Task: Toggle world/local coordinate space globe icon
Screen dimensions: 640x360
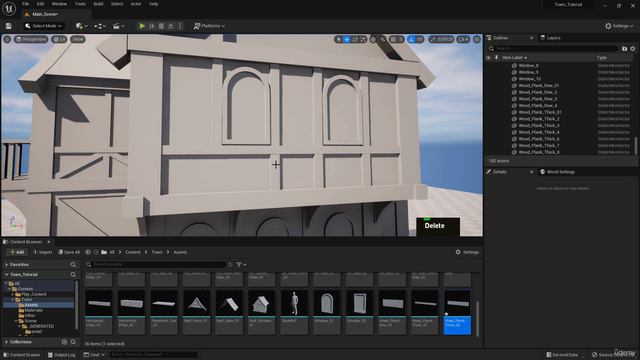Action: tap(373, 39)
